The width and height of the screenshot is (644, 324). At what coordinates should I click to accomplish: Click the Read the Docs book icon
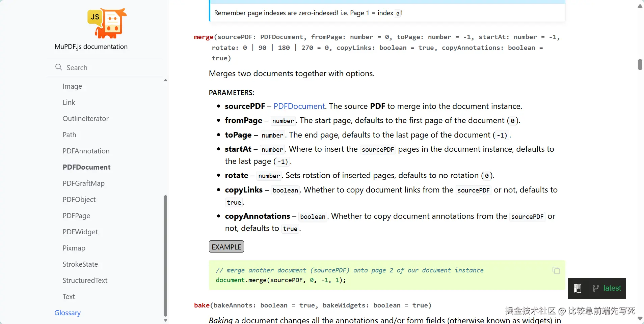click(x=578, y=288)
